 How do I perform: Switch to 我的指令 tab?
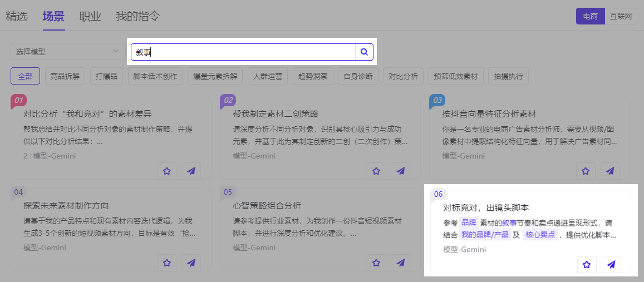(x=137, y=16)
